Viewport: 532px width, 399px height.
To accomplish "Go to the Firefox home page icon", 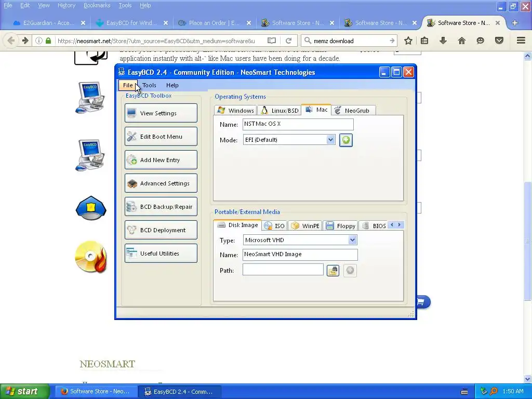I will point(461,41).
